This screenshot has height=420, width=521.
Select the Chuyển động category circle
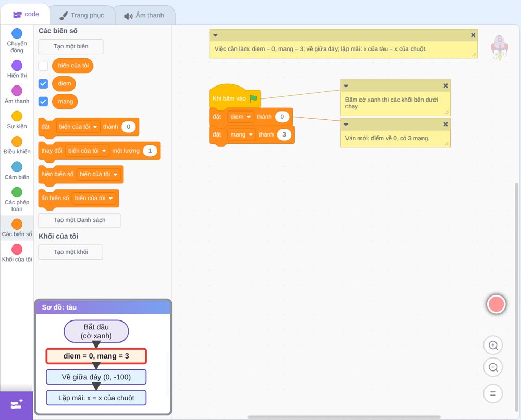(17, 33)
